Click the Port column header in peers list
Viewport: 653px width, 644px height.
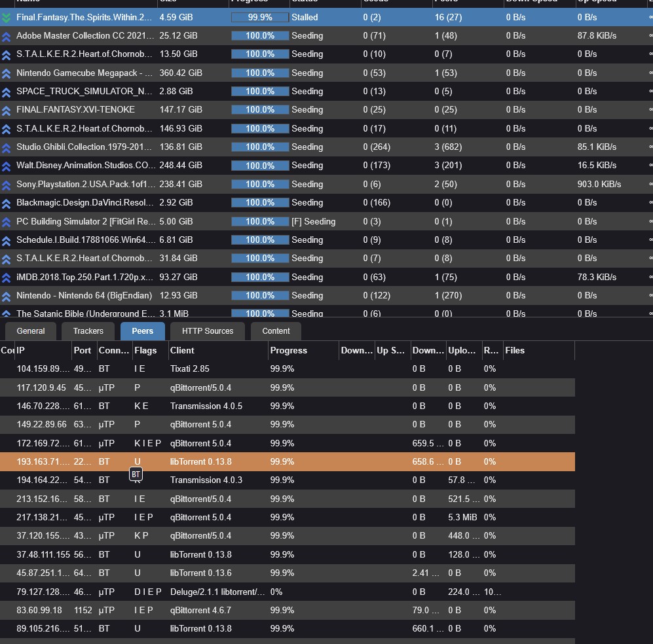click(83, 351)
